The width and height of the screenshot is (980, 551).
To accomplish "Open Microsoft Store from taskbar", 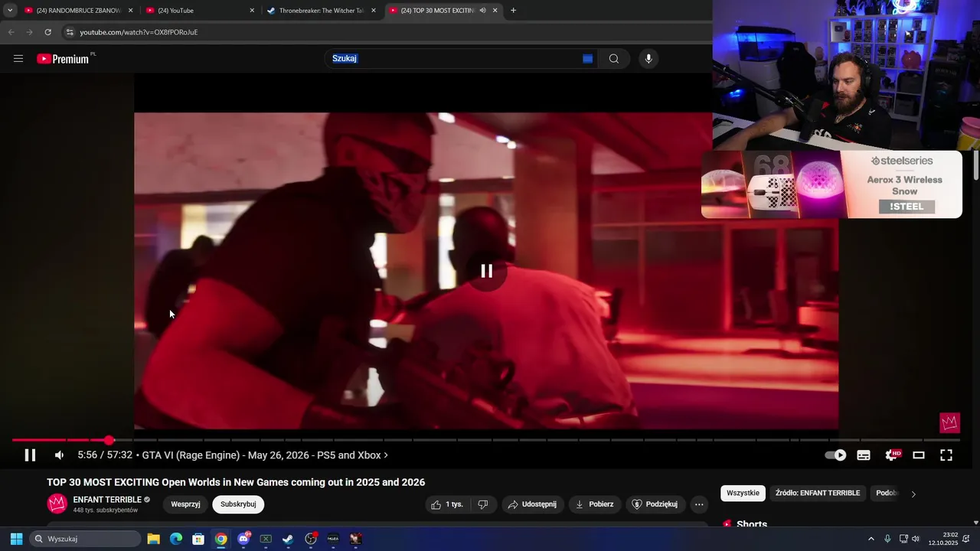I will (x=198, y=539).
